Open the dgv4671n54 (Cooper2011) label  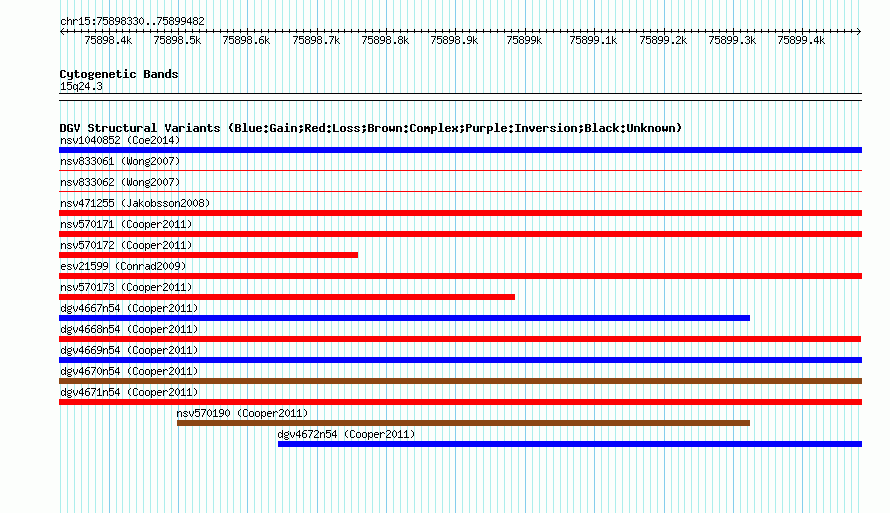point(129,392)
